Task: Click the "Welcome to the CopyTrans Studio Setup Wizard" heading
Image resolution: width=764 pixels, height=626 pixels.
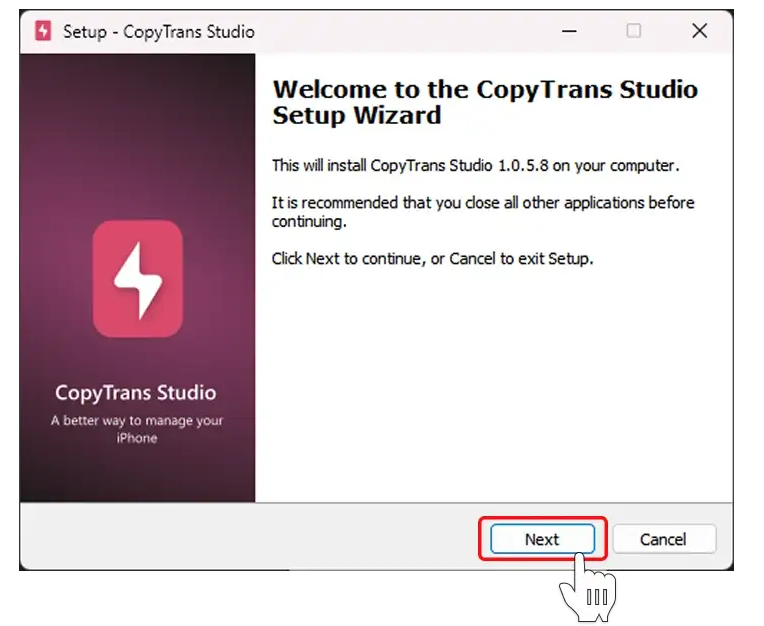Action: pyautogui.click(x=485, y=102)
